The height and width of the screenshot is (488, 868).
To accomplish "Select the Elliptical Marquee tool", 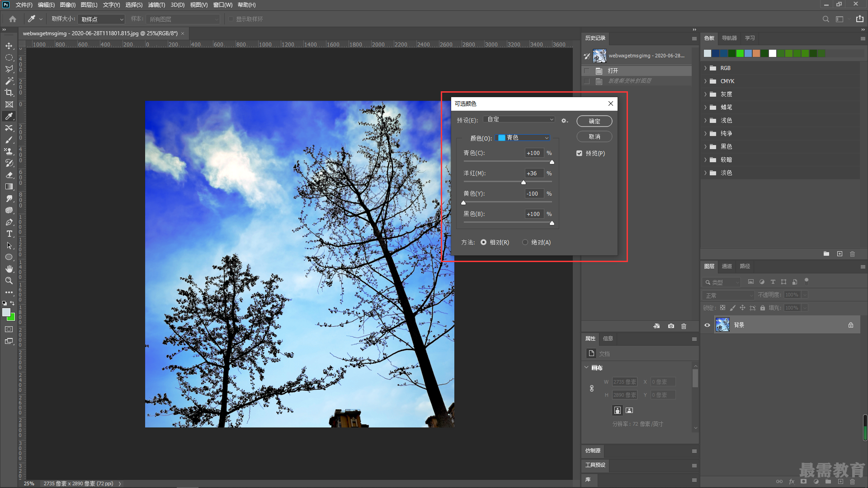I will 9,58.
